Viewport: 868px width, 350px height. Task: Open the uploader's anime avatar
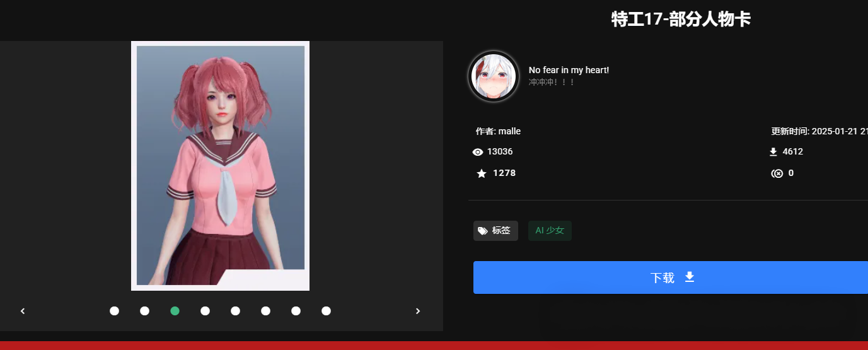tap(493, 76)
